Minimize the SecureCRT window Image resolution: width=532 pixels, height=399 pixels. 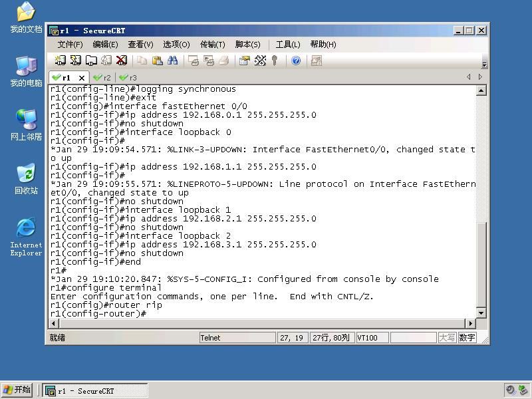pyautogui.click(x=458, y=31)
